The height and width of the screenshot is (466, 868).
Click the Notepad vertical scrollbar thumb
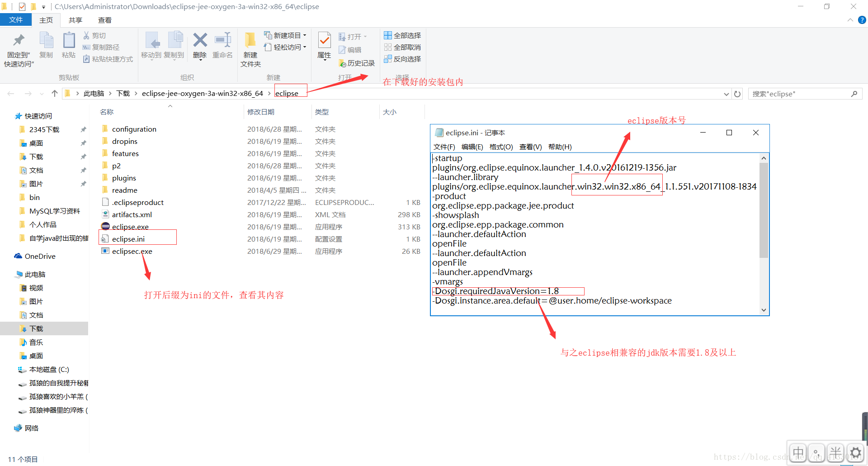pyautogui.click(x=764, y=210)
